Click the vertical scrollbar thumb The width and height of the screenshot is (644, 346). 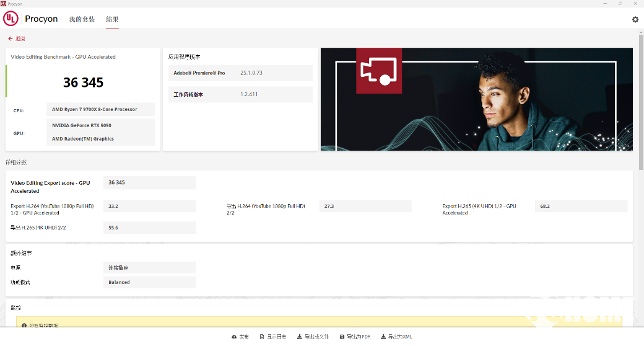641,102
